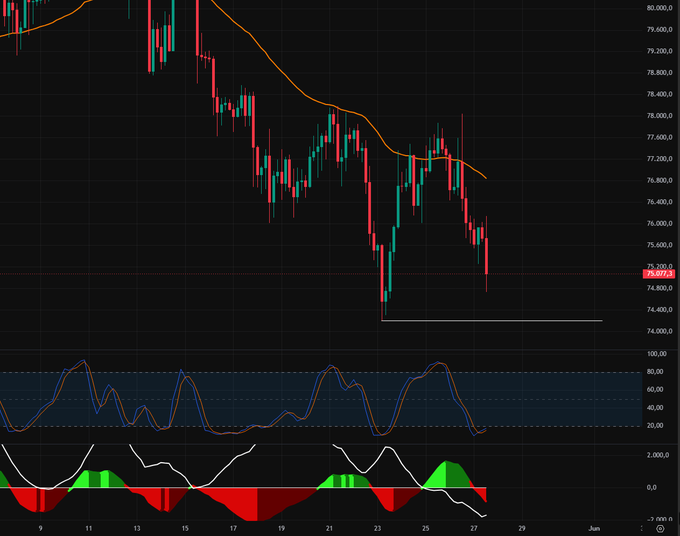The height and width of the screenshot is (536, 680).
Task: Click the 80.000,0 price axis label
Action: tap(659, 8)
